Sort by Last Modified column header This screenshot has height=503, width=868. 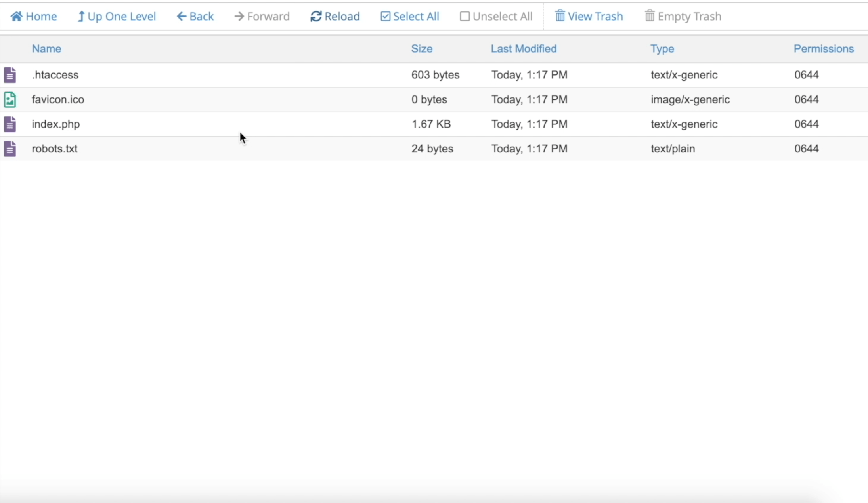click(524, 49)
